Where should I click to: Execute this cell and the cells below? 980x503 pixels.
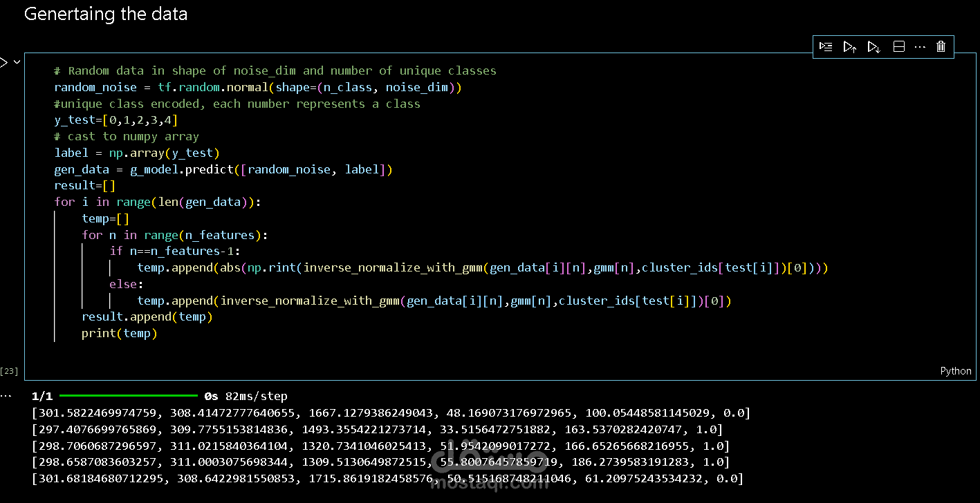point(873,46)
